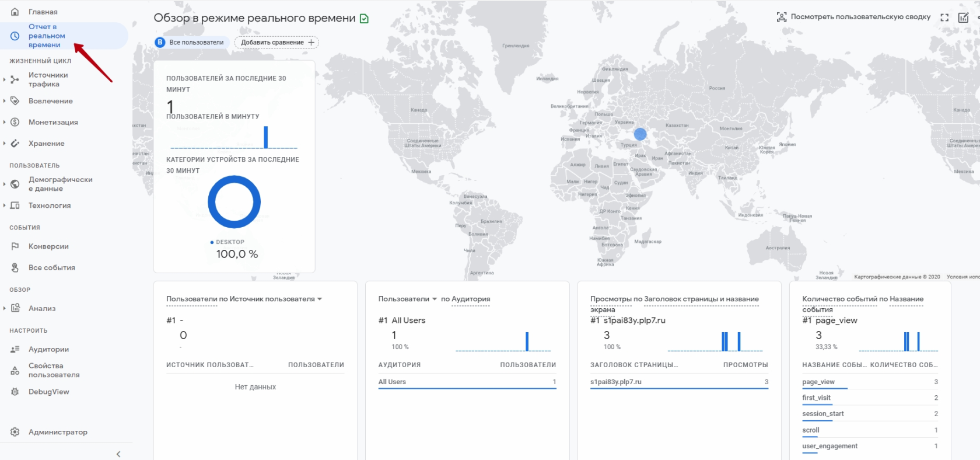
Task: Click the desktop device donut chart
Action: (234, 202)
